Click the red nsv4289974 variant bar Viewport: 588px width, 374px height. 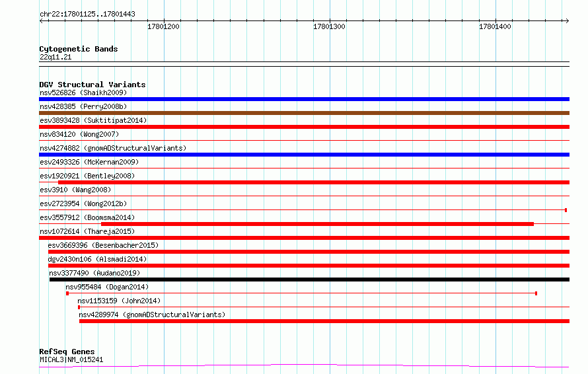324,321
